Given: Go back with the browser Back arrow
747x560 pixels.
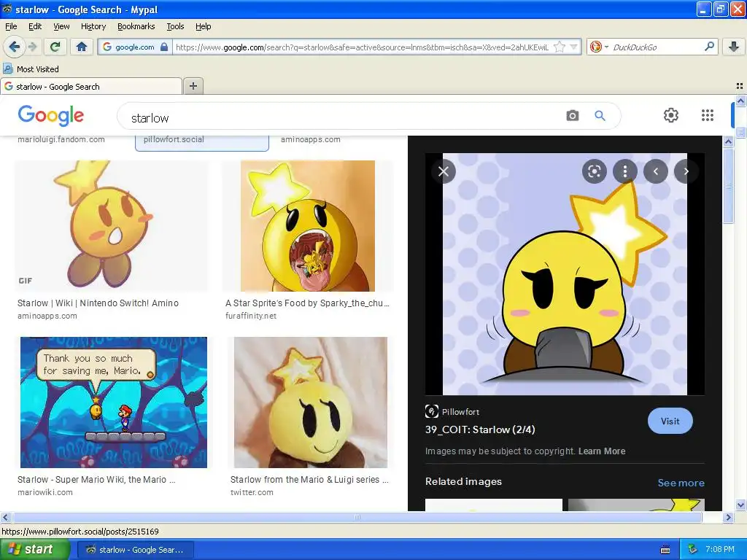Looking at the screenshot, I should pyautogui.click(x=14, y=47).
